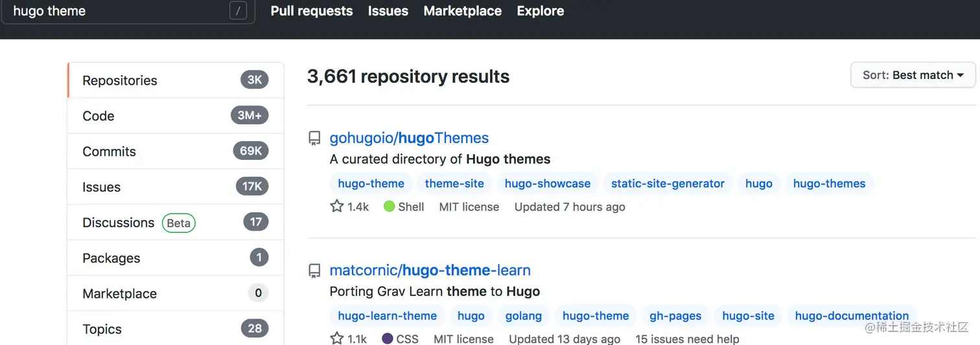Click the star icon showing 1.1k

pos(336,339)
